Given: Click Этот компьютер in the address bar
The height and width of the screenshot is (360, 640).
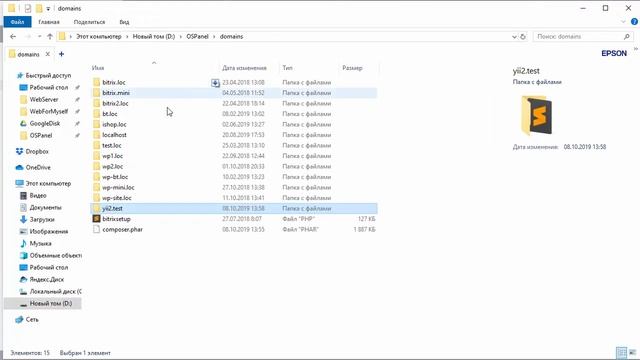Looking at the screenshot, I should pos(99,37).
